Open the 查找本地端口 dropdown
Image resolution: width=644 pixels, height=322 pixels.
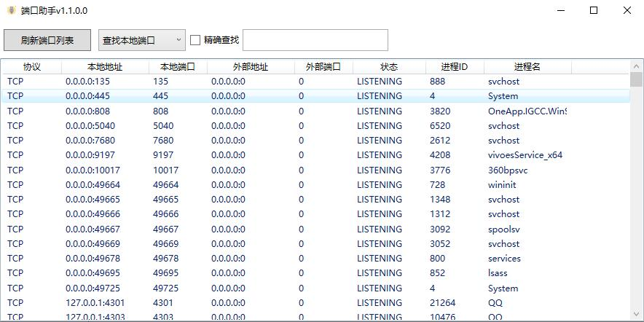(142, 40)
